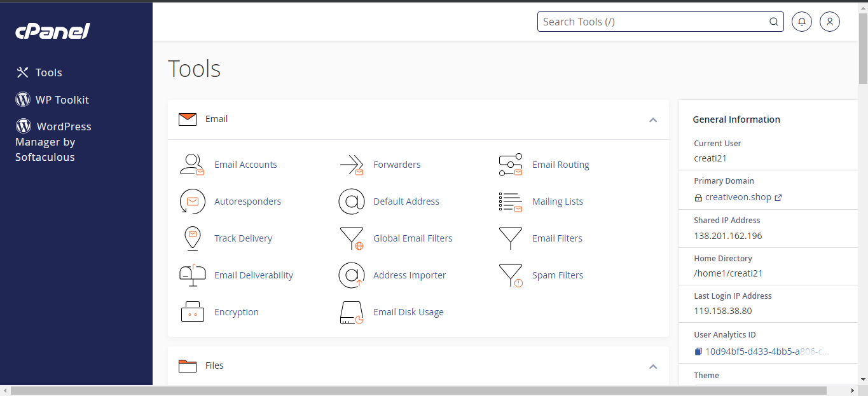The image size is (868, 396).
Task: Click the Files section title
Action: click(214, 365)
